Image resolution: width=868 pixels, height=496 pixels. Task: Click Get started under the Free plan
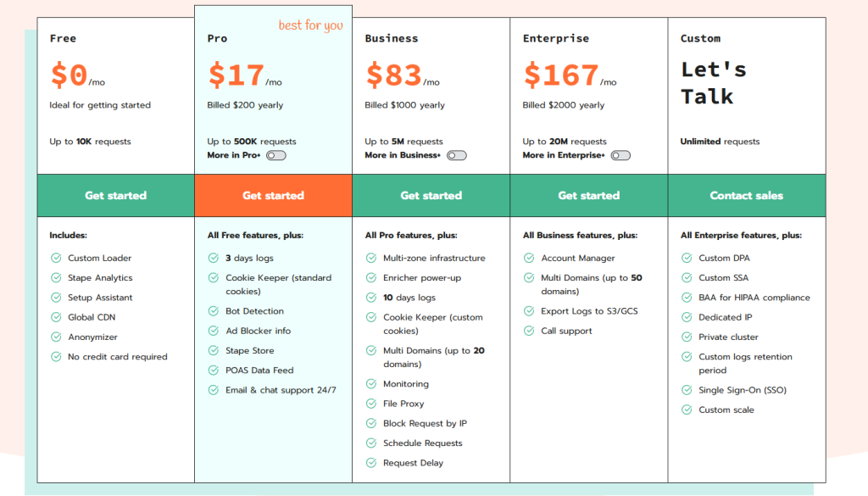[115, 195]
